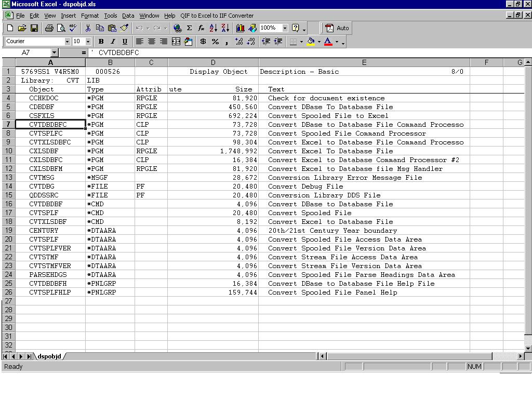Image resolution: width=532 pixels, height=399 pixels.
Task: Click the Merge and Center icon
Action: click(176, 42)
